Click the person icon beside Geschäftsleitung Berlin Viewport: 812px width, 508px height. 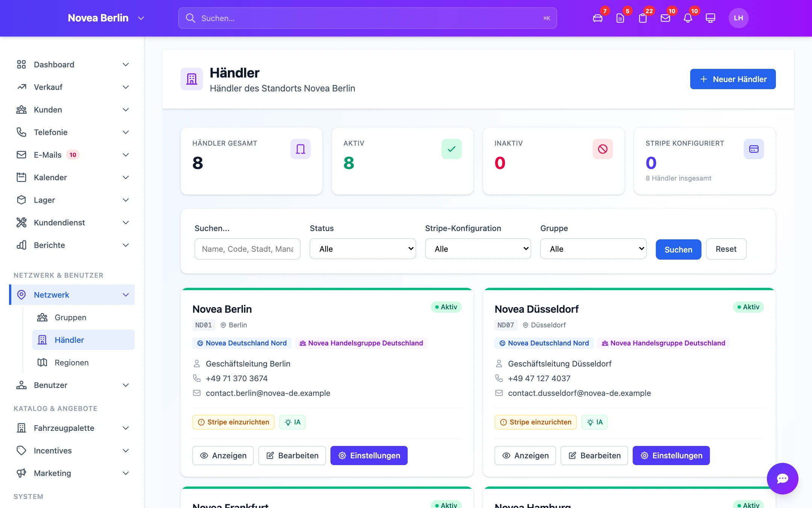(197, 364)
